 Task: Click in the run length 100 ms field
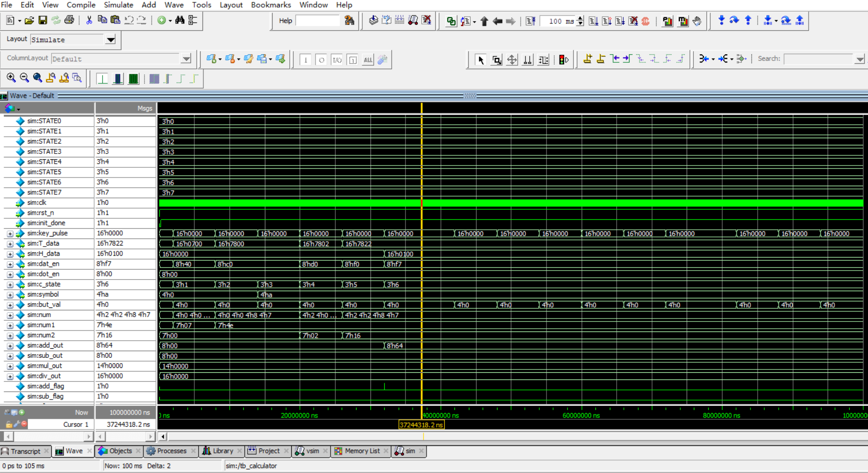[x=558, y=21]
